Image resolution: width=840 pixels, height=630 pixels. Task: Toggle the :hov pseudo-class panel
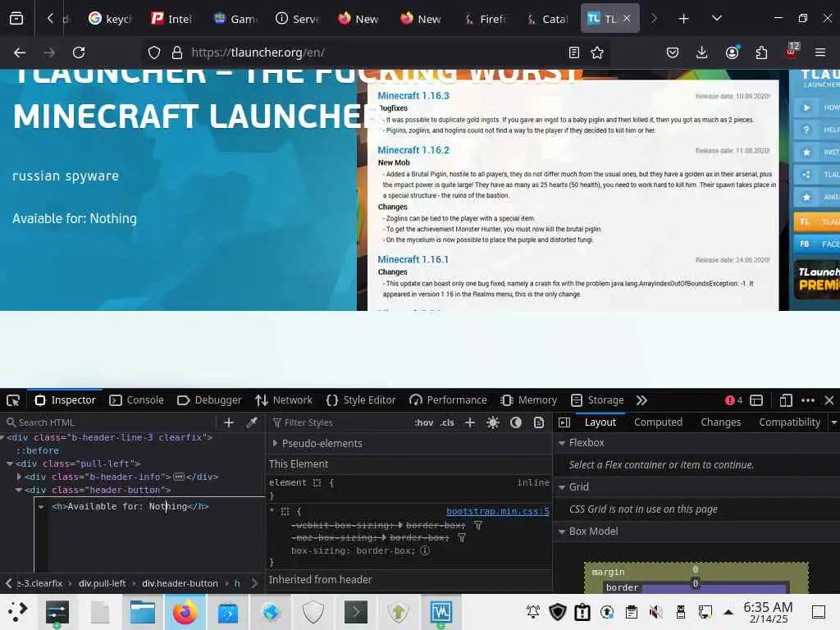click(x=424, y=422)
